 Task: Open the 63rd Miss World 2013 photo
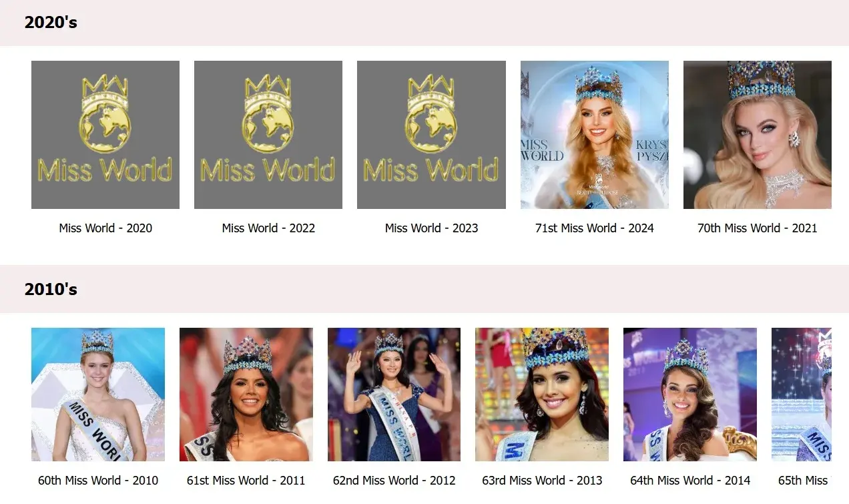coord(542,394)
